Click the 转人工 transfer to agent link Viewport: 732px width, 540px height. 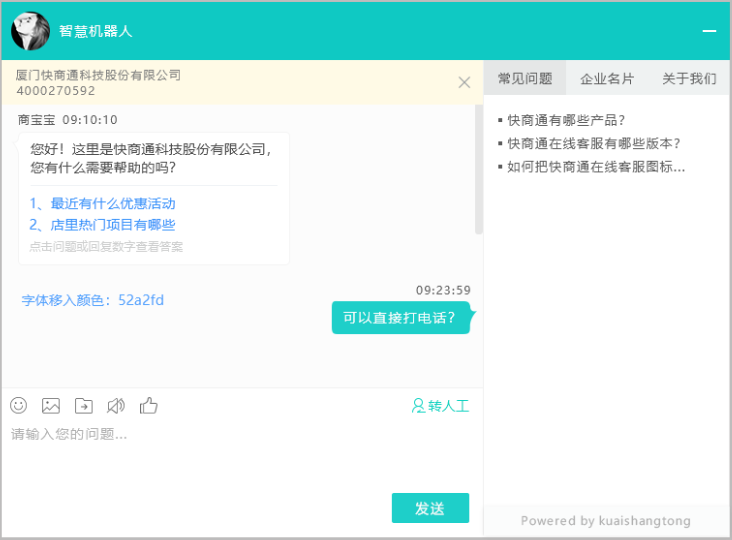[x=440, y=406]
